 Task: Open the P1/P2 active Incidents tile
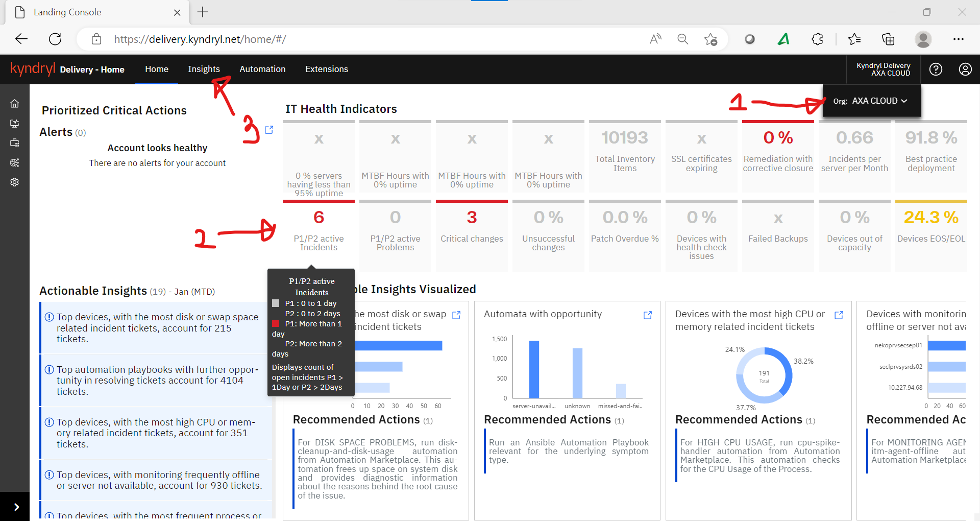318,235
